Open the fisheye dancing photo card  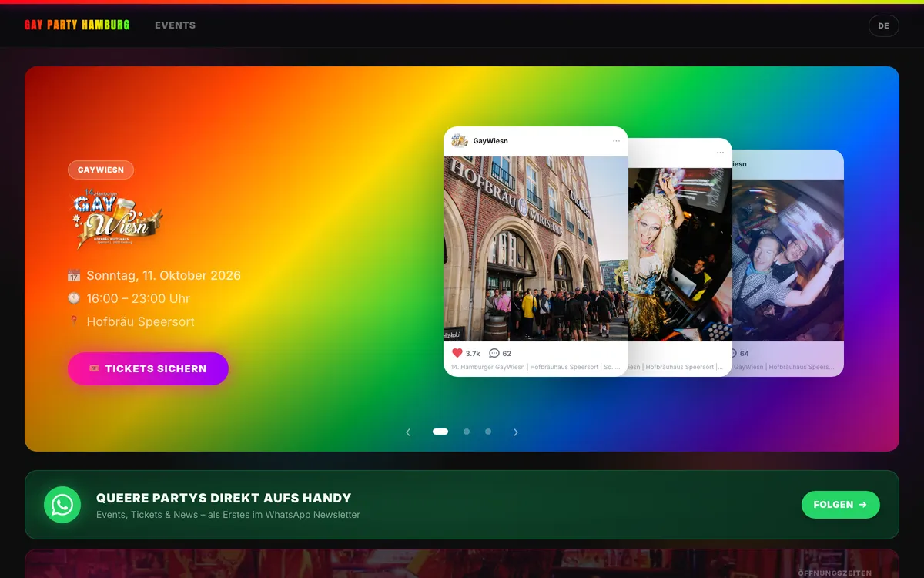[x=788, y=260]
